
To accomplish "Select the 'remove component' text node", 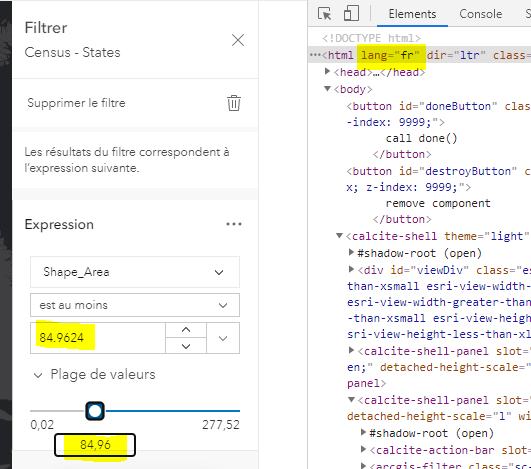I will [438, 204].
